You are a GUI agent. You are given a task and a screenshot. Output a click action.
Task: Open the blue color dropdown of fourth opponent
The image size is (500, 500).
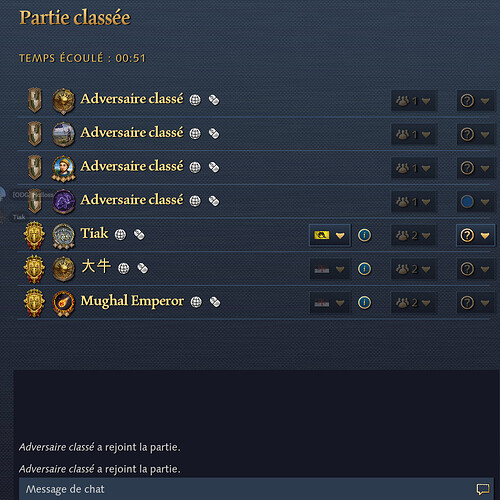point(475,201)
